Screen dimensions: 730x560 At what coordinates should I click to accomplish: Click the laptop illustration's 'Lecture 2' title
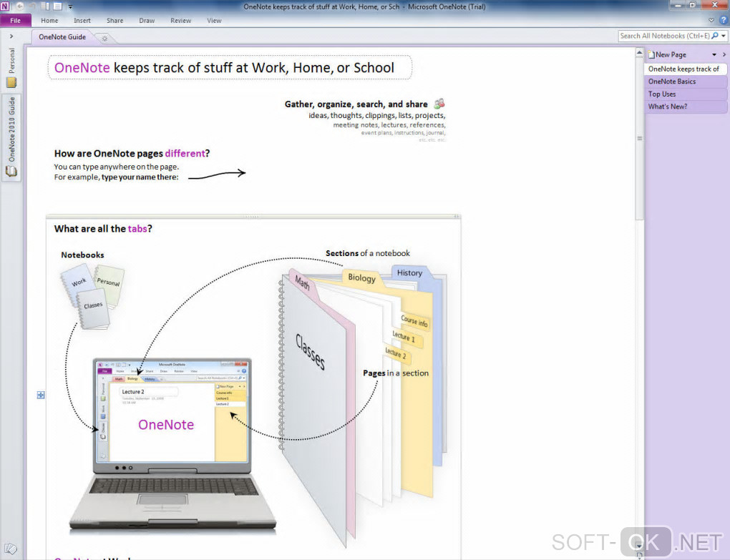pyautogui.click(x=133, y=392)
